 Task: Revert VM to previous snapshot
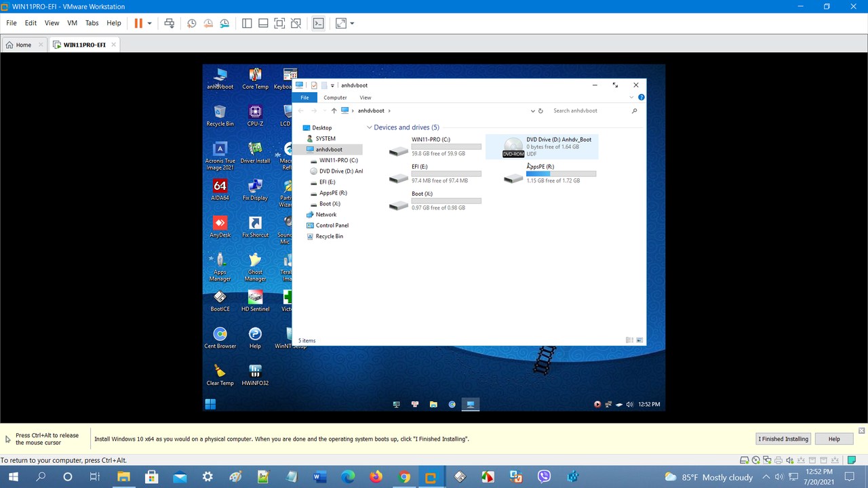point(208,23)
